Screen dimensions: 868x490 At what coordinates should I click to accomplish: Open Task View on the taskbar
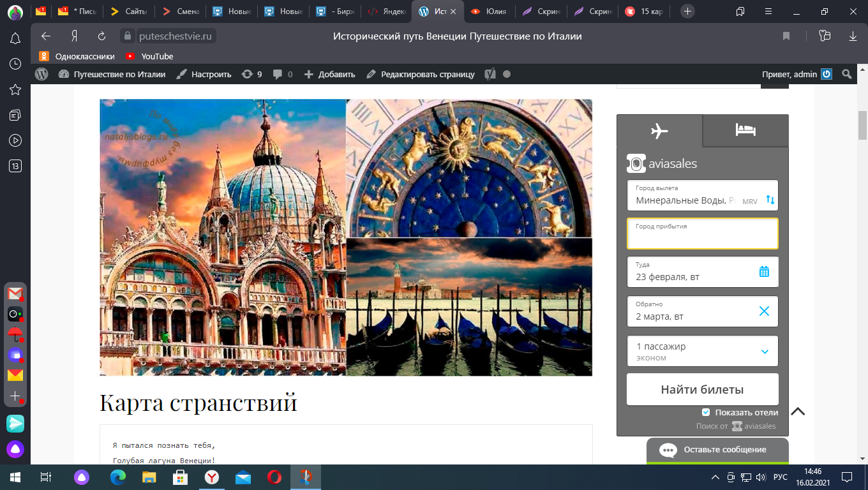46,477
